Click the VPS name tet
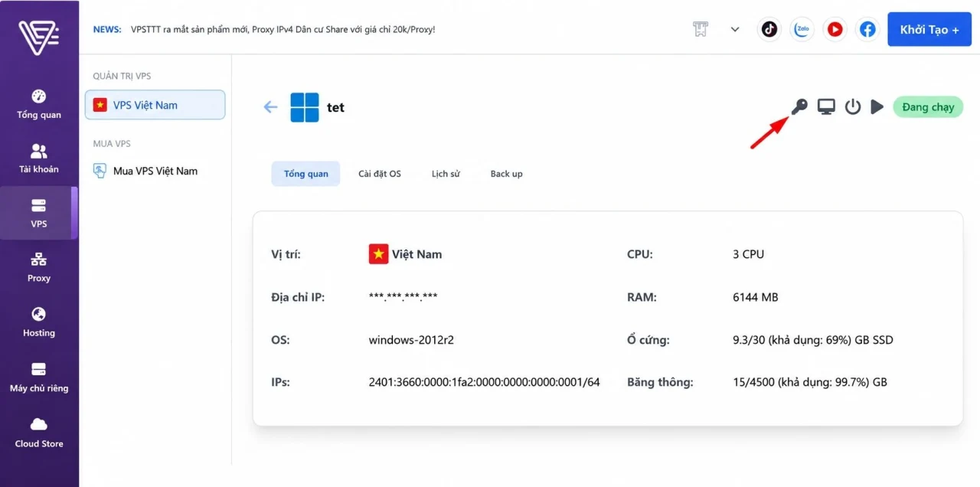The height and width of the screenshot is (487, 980). (x=335, y=107)
